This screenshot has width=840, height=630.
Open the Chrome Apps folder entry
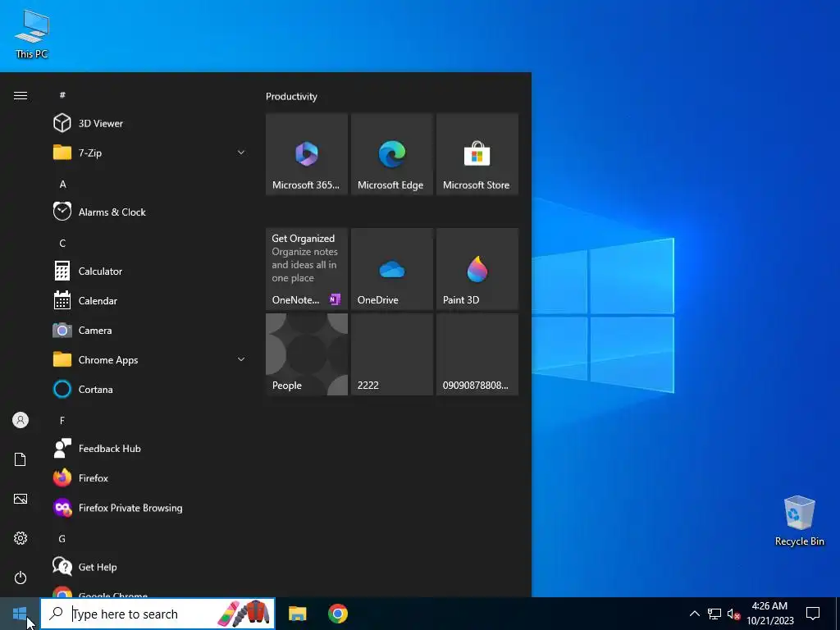pos(150,359)
